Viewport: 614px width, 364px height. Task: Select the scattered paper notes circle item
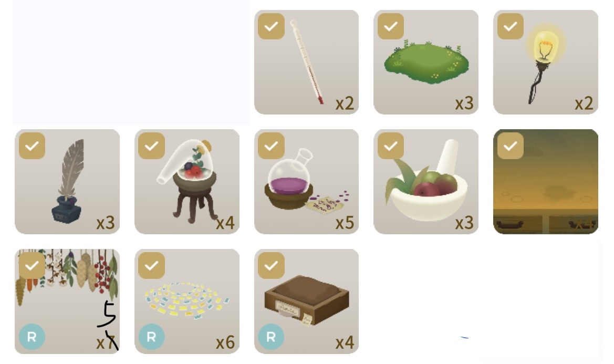coord(187,301)
